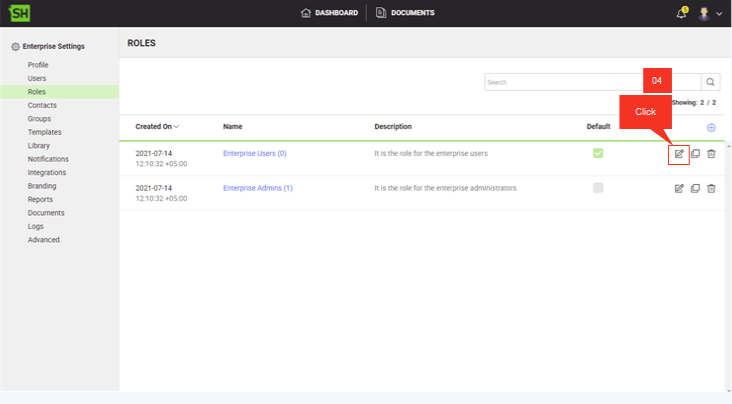The width and height of the screenshot is (732, 404).
Task: Click the enterprise administrators role description
Action: click(x=445, y=188)
